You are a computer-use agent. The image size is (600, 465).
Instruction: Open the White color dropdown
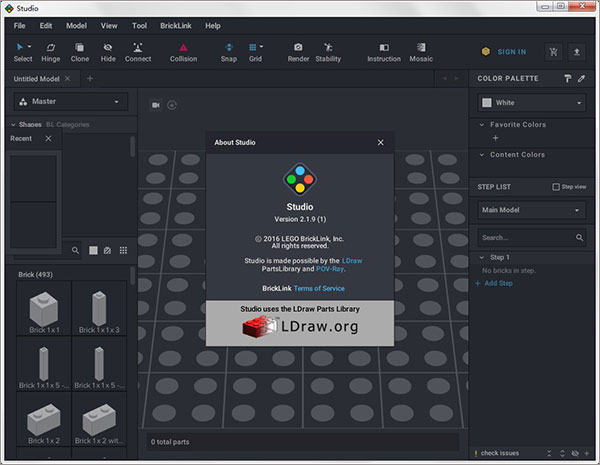(532, 103)
